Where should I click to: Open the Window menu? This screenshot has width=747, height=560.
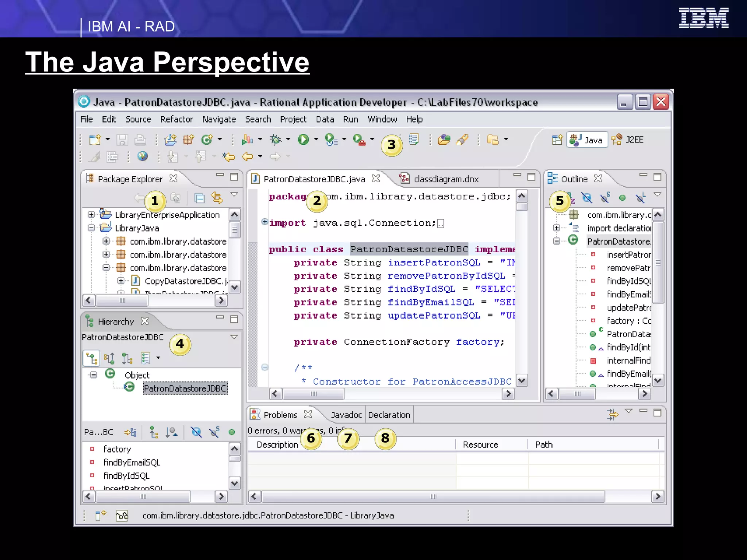click(x=382, y=119)
